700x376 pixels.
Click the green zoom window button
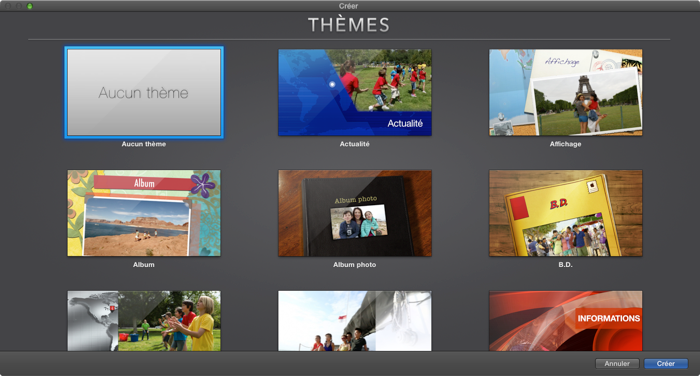tap(29, 6)
